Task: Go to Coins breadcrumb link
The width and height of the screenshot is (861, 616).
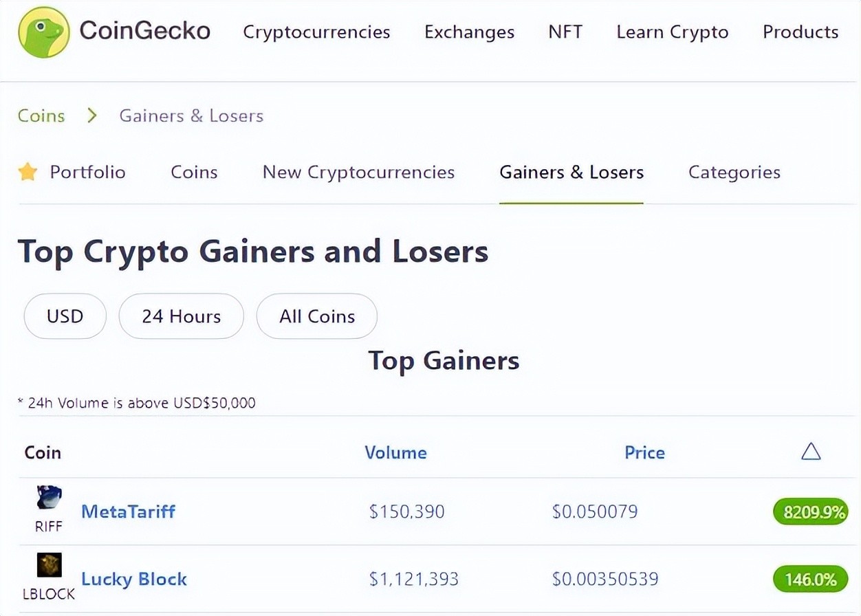Action: point(41,115)
